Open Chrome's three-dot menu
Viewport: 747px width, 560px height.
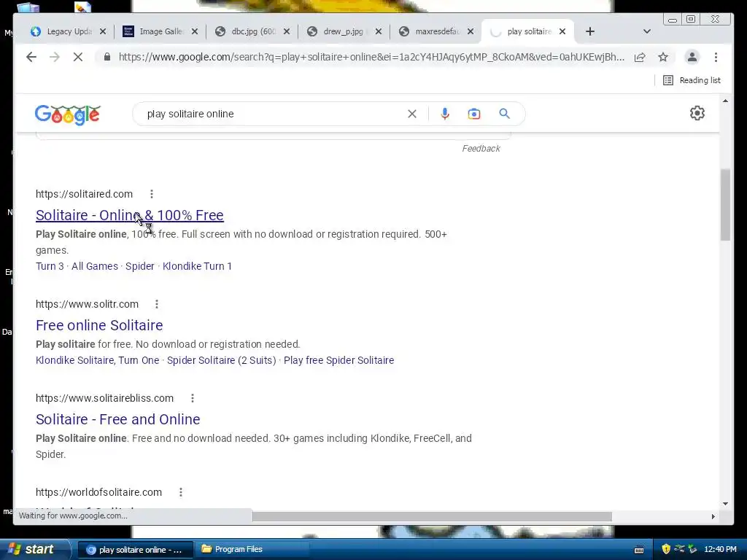coord(716,57)
